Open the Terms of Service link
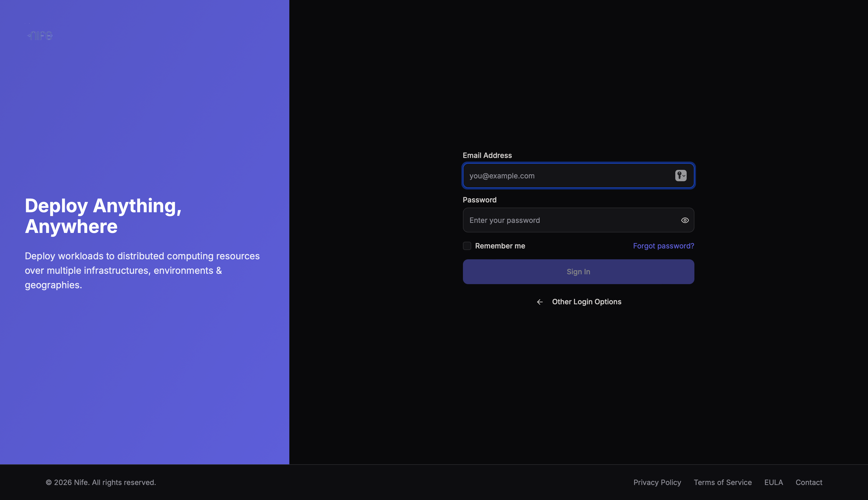 pyautogui.click(x=723, y=482)
